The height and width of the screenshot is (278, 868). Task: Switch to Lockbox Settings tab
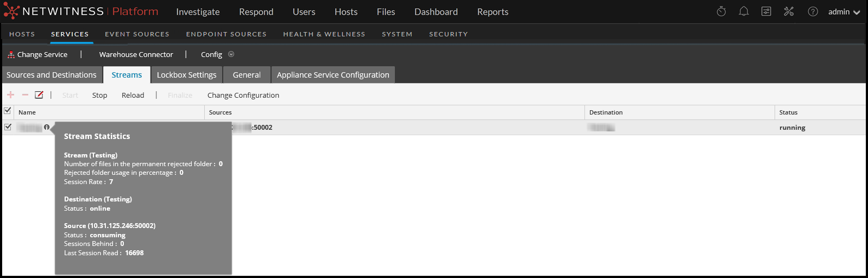(x=186, y=75)
